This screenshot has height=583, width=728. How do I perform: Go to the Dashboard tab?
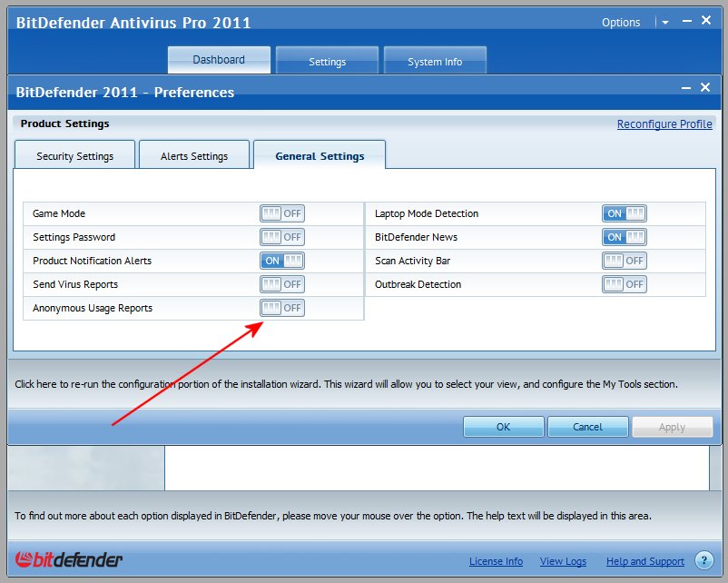click(219, 60)
